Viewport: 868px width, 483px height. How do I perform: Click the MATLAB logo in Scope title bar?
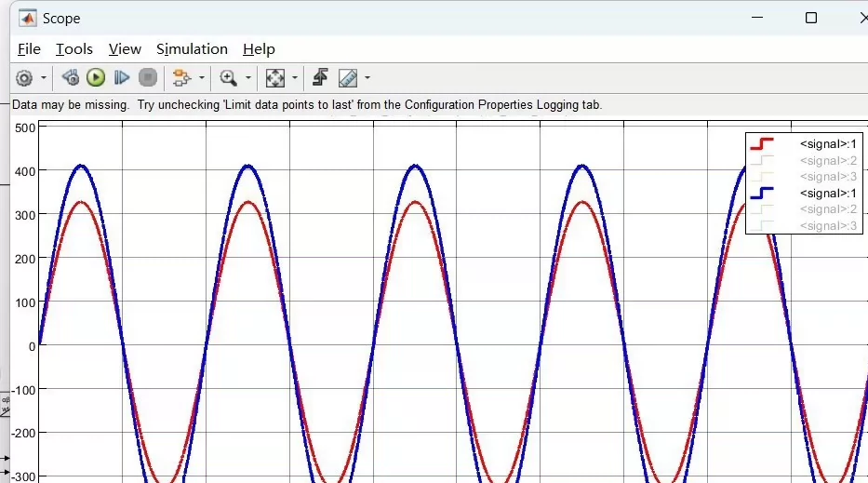point(28,19)
